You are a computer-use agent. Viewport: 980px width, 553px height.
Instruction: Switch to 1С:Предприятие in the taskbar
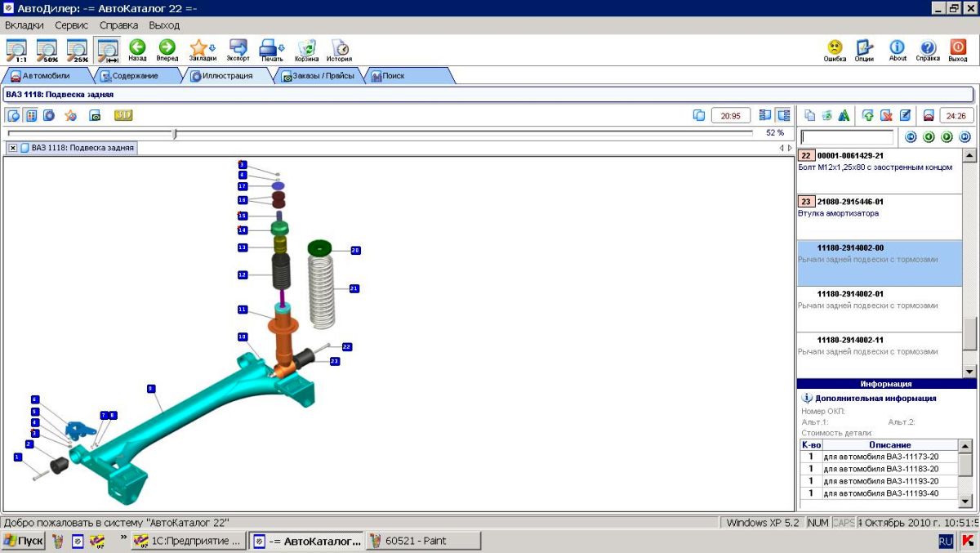pos(188,541)
